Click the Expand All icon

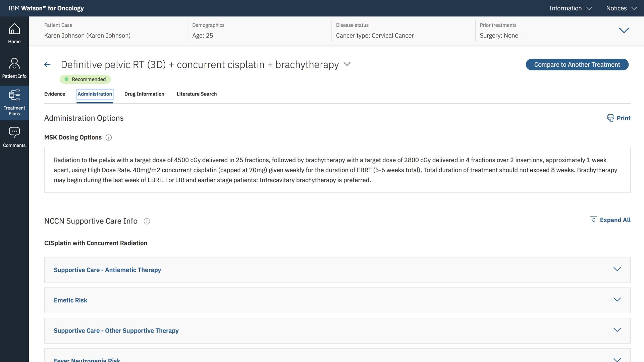point(593,220)
